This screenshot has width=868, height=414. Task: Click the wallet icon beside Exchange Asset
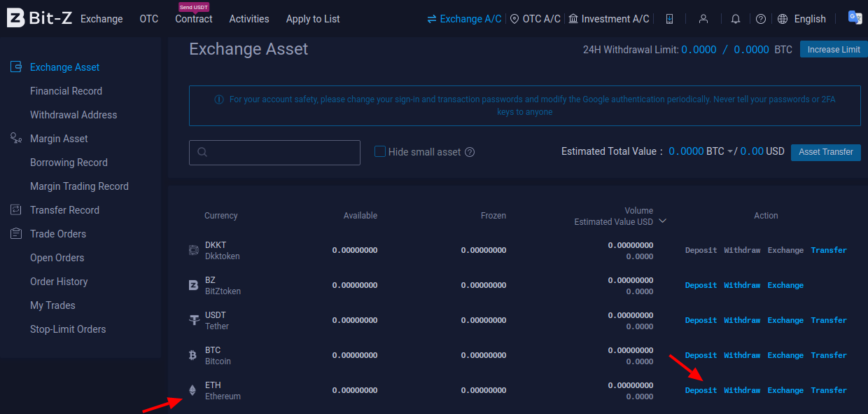pos(16,67)
